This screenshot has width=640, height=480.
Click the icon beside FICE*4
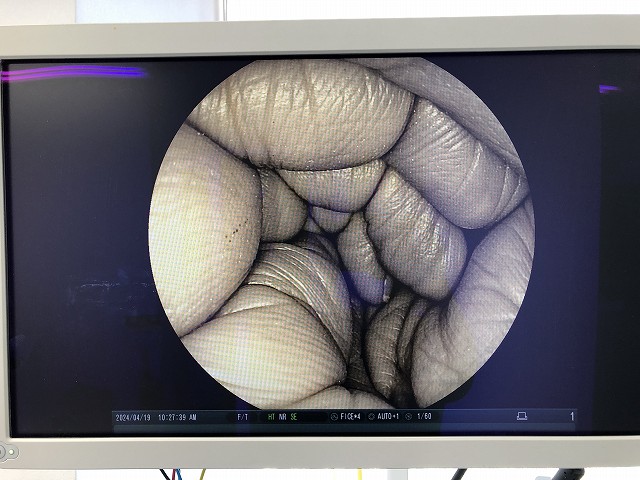[334, 417]
